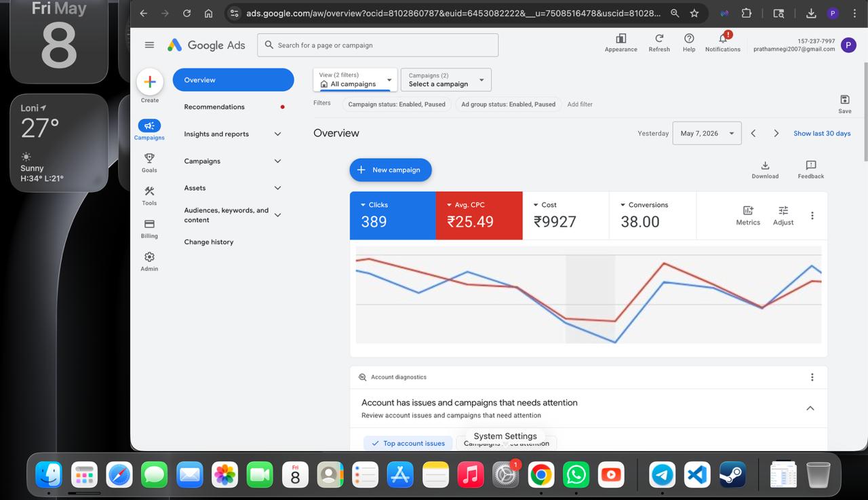Image resolution: width=868 pixels, height=500 pixels.
Task: Open WhatsApp from the dock
Action: (576, 475)
